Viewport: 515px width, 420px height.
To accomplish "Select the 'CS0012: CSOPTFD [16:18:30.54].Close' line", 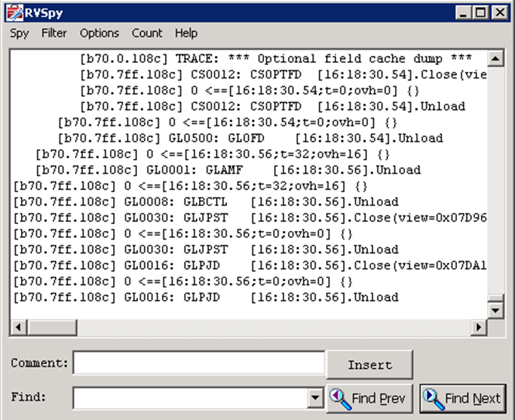I will [x=283, y=74].
